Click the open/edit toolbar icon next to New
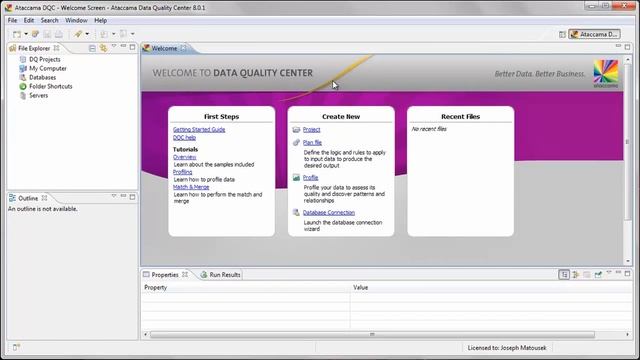 pos(36,34)
